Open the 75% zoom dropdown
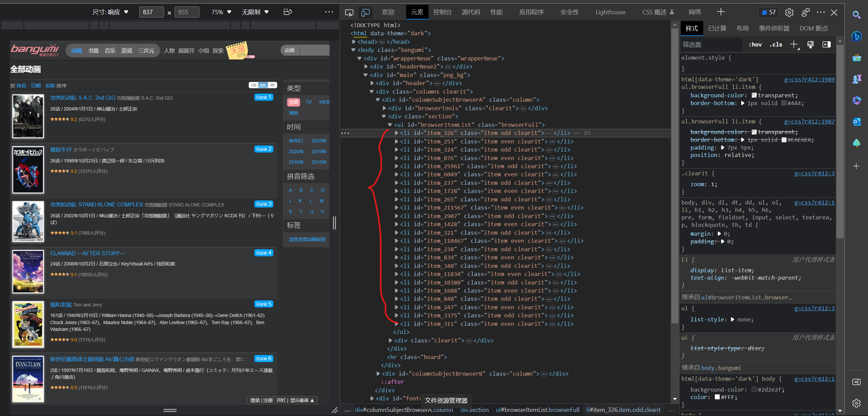Image resolution: width=868 pixels, height=416 pixels. tap(221, 12)
